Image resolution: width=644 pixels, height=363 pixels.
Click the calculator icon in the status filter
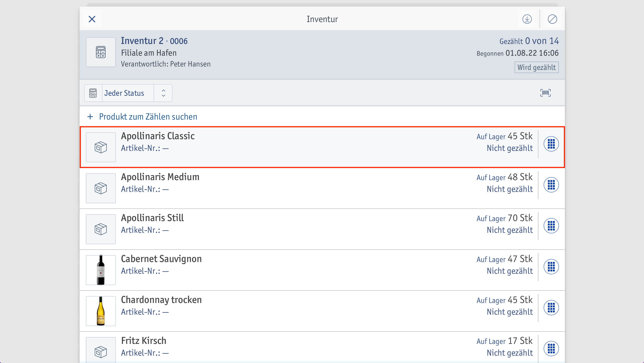[93, 93]
